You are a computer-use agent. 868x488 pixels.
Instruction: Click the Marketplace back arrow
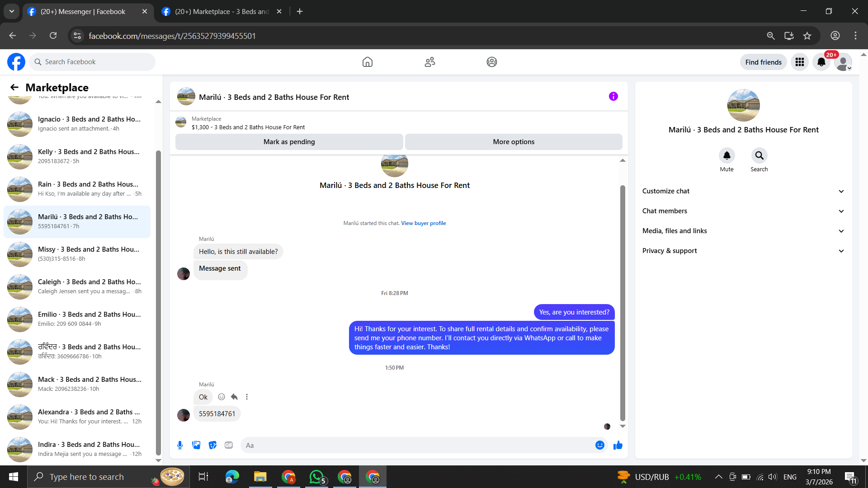14,87
